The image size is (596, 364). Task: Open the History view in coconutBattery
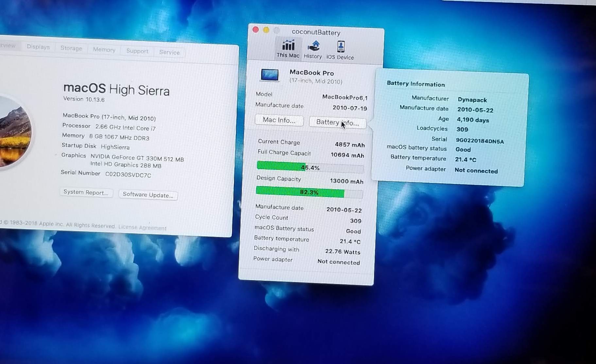[313, 50]
